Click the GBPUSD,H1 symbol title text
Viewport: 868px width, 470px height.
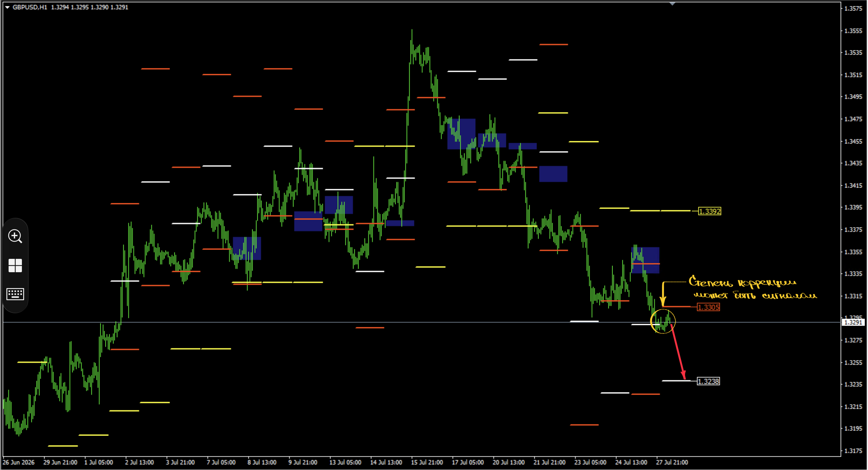click(30, 7)
